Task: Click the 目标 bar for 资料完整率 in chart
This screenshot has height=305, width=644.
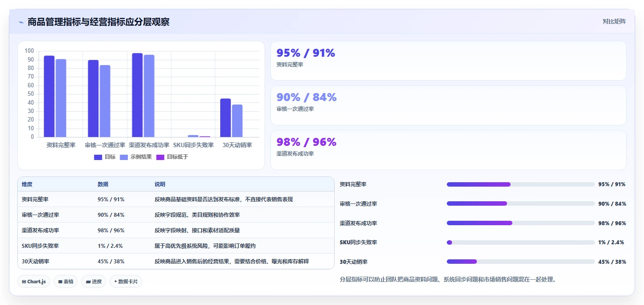Action: point(49,96)
